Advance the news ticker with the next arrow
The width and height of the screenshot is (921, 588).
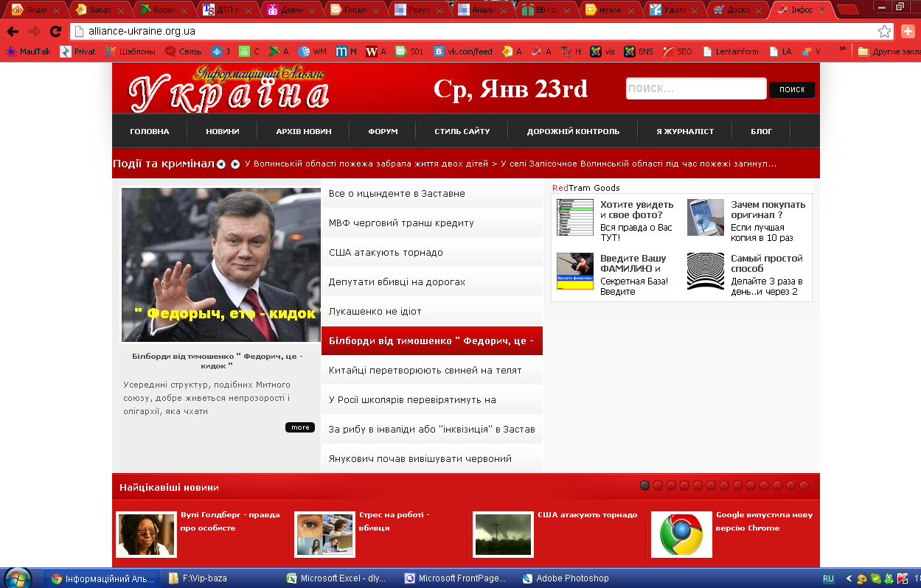coord(234,164)
